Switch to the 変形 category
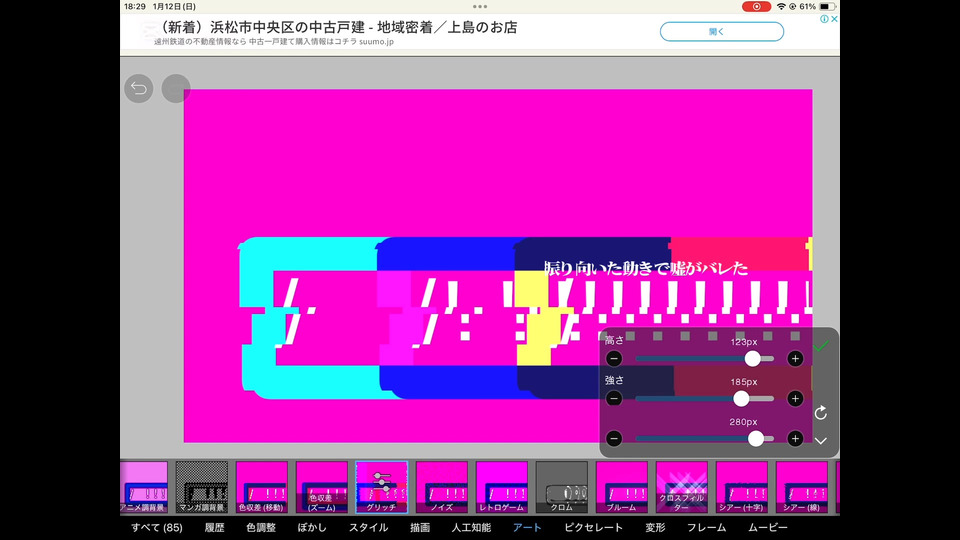The image size is (960, 540). coord(655,528)
